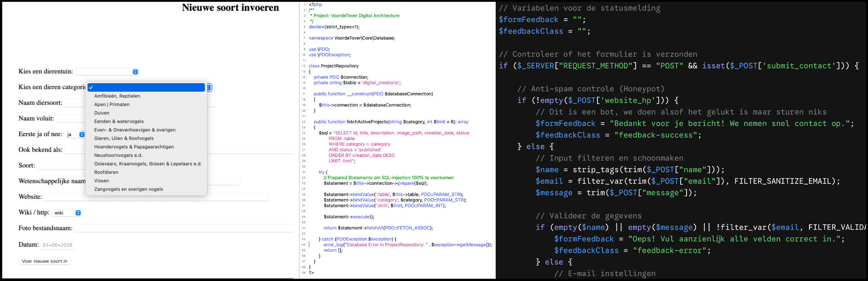Click the '// Valideer de gegevens' comment
The width and height of the screenshot is (868, 281).
click(x=589, y=216)
